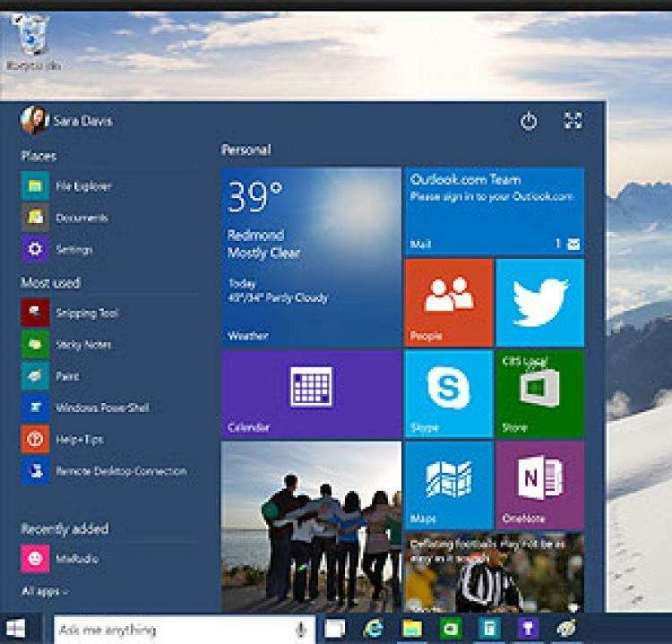Open the teal calculator-like taskbar icon
Screen dimensions: 672x644
489,629
